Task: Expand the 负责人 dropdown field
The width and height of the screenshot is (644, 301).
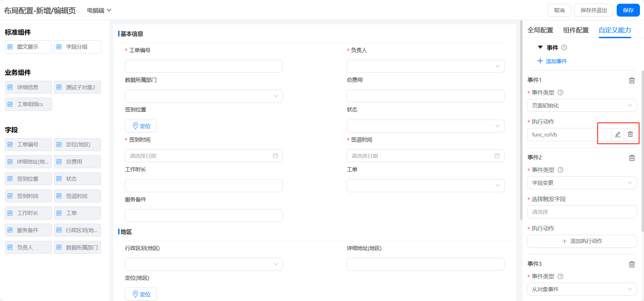Action: click(x=425, y=66)
